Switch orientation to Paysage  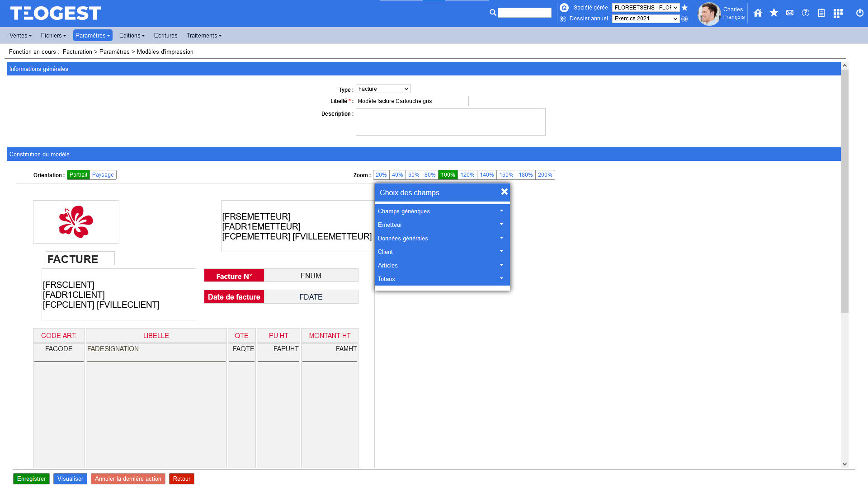coord(103,175)
